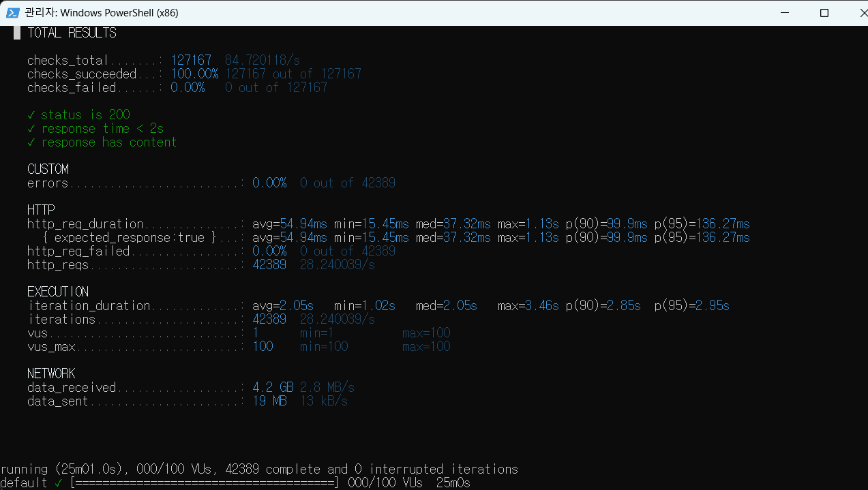
Task: Click the PowerShell icon in the title bar
Action: coord(12,13)
